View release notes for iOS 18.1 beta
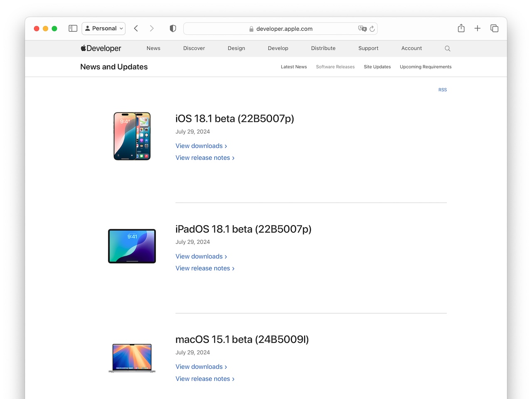 (x=205, y=158)
